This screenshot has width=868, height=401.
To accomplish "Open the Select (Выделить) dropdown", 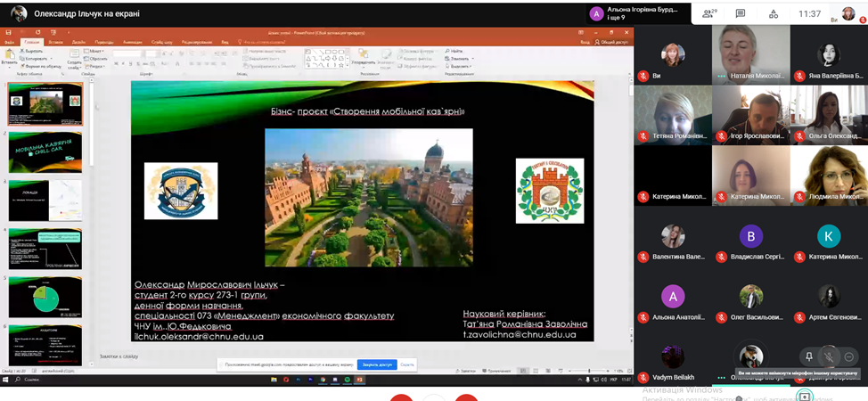I will click(459, 65).
